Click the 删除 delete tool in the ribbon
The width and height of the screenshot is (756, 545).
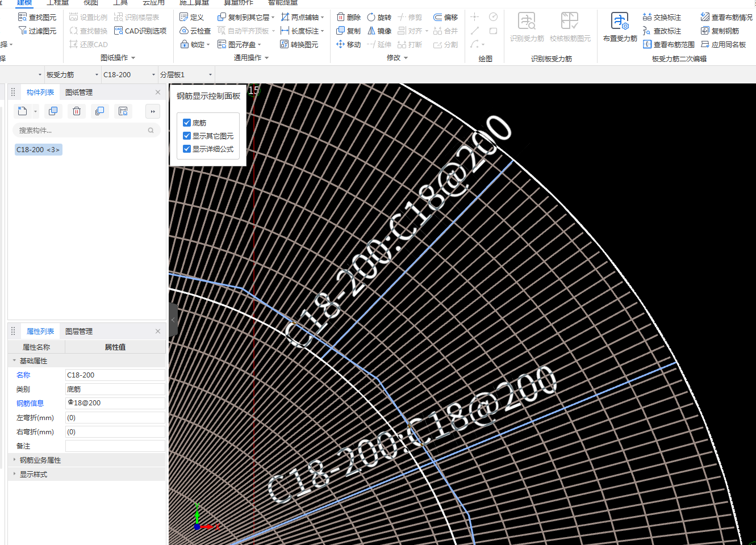[x=349, y=17]
